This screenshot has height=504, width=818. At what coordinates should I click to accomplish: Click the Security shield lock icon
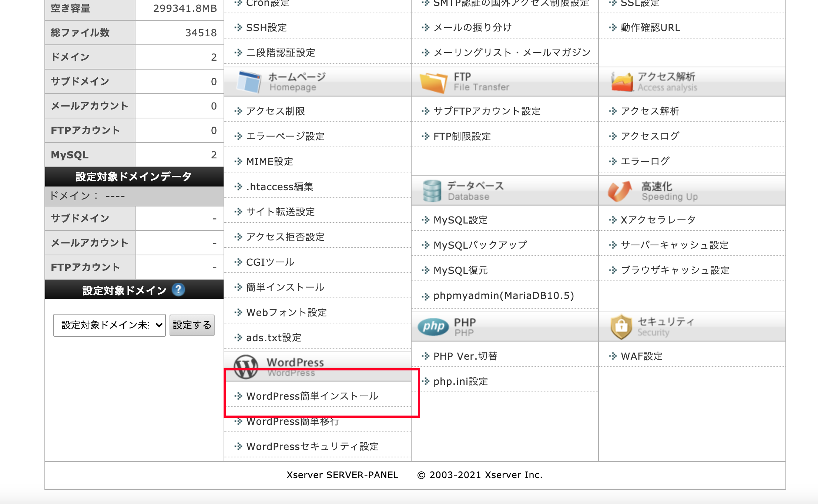coord(621,327)
